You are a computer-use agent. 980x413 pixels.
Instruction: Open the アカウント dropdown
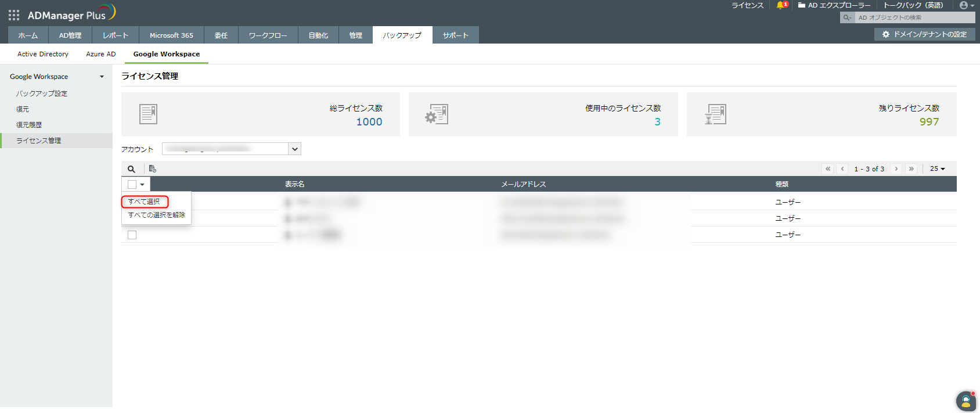(232, 149)
